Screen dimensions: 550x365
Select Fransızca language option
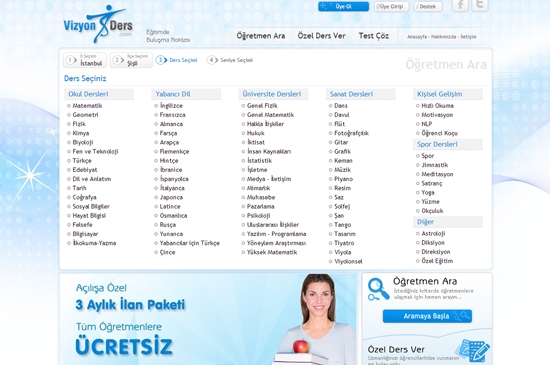click(173, 115)
